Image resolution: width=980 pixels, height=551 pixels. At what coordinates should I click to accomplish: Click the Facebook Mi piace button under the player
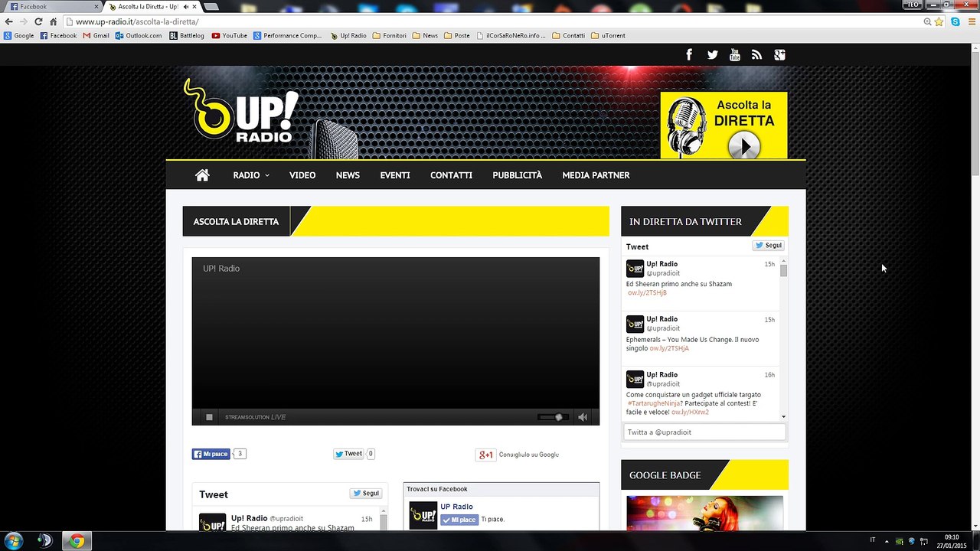(x=211, y=454)
